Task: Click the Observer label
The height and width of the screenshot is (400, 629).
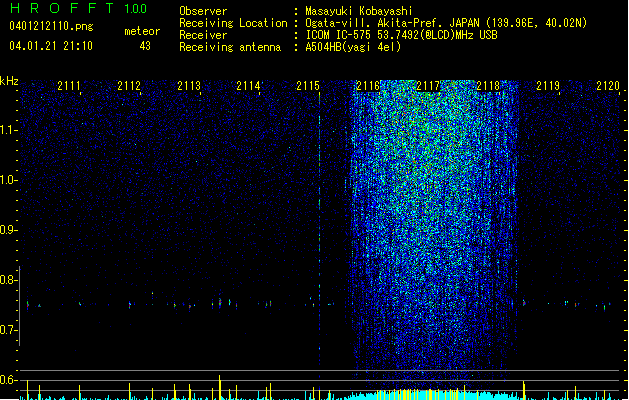Action: pyautogui.click(x=203, y=11)
